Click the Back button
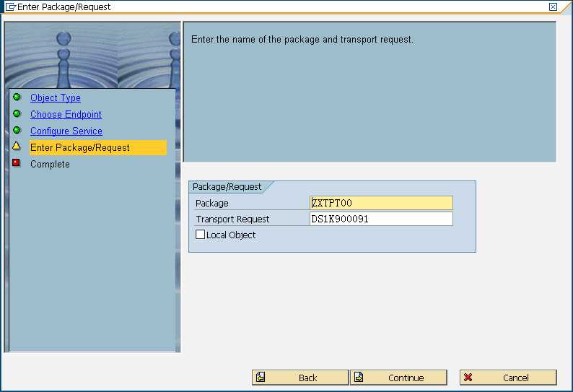Viewport: 573px width, 392px height. click(x=300, y=378)
